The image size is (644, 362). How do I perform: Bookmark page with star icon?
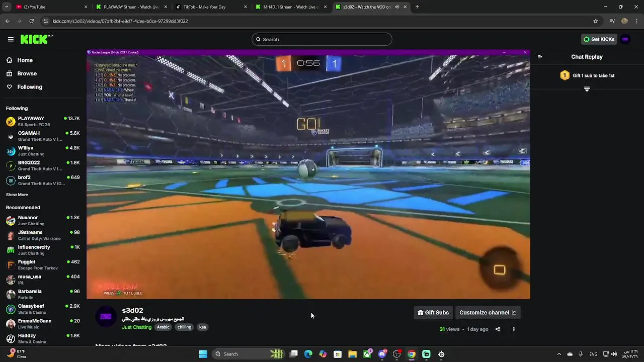click(x=596, y=21)
